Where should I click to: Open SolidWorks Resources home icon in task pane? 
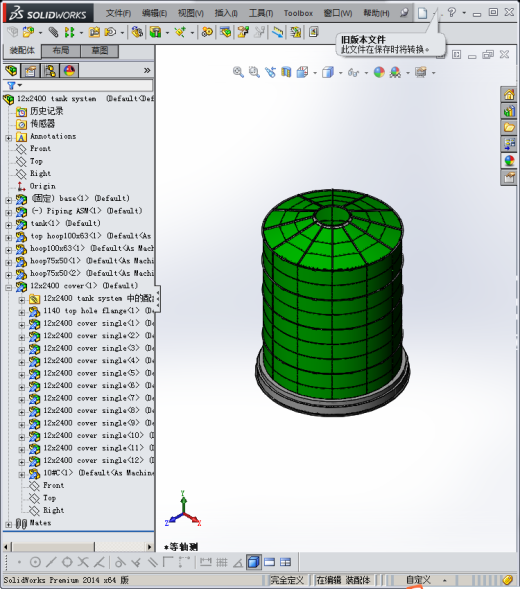click(509, 94)
